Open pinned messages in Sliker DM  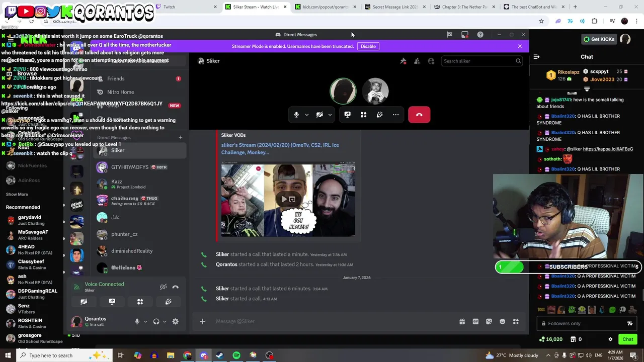coord(403,61)
